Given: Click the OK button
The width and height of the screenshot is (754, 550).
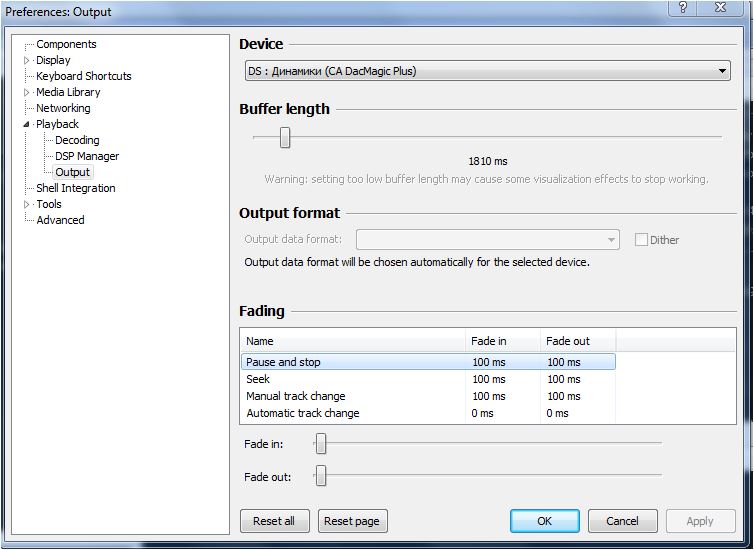Looking at the screenshot, I should pyautogui.click(x=544, y=521).
